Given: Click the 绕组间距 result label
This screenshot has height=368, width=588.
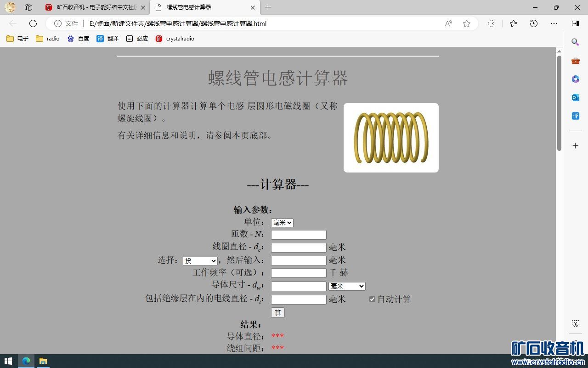Looking at the screenshot, I should [246, 348].
